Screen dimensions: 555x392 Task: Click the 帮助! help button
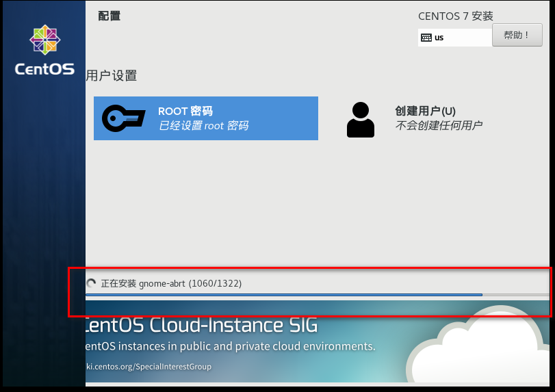point(517,35)
